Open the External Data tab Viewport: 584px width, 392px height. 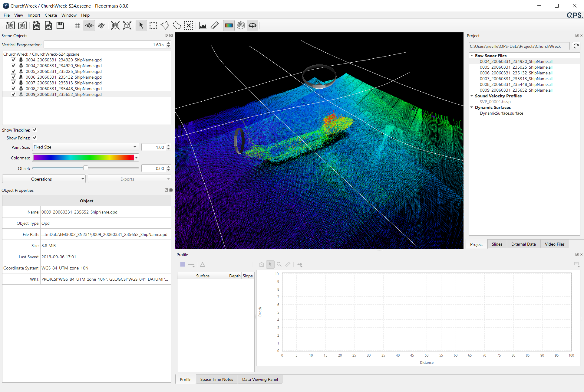click(523, 244)
